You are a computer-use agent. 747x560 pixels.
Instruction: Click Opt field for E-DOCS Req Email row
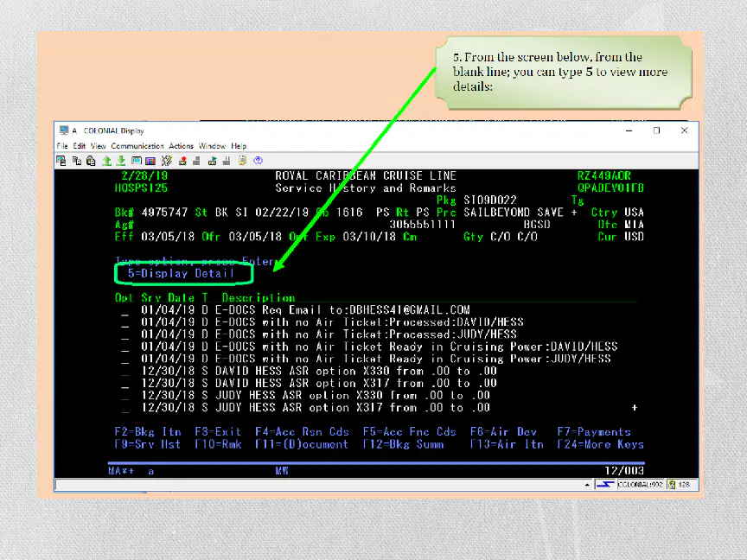[124, 311]
